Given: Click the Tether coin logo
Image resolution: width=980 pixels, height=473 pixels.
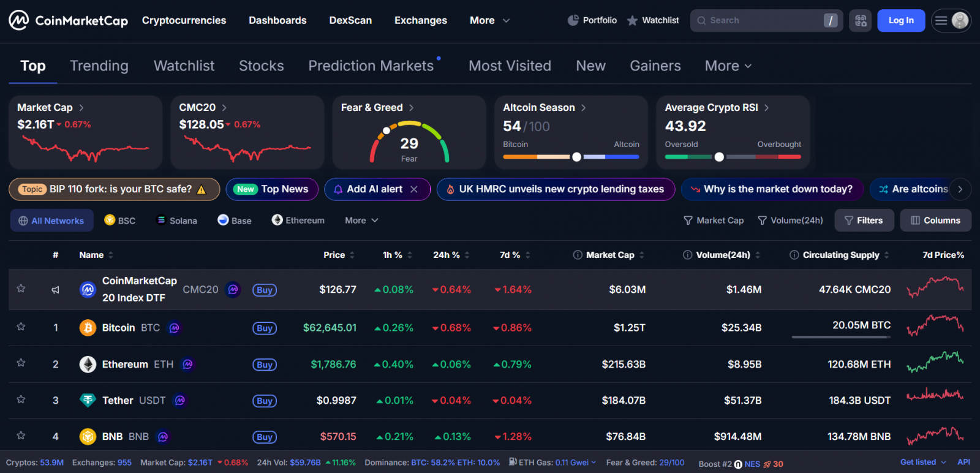Looking at the screenshot, I should (x=88, y=400).
